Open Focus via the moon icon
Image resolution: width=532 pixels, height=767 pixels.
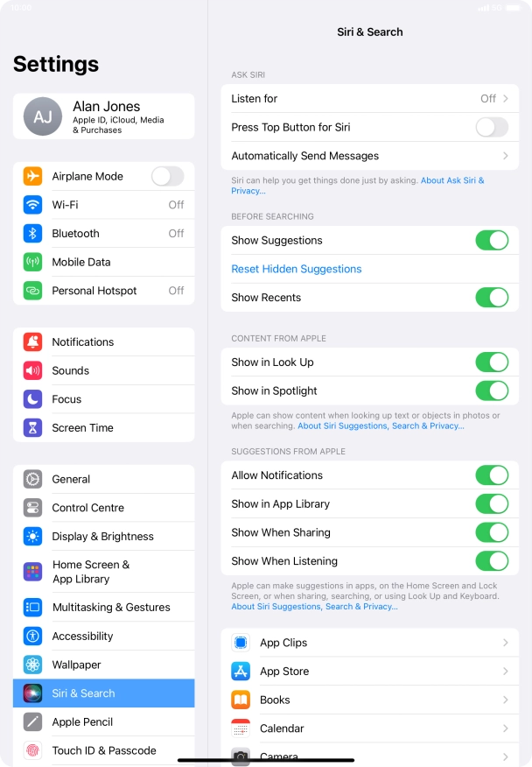point(32,399)
